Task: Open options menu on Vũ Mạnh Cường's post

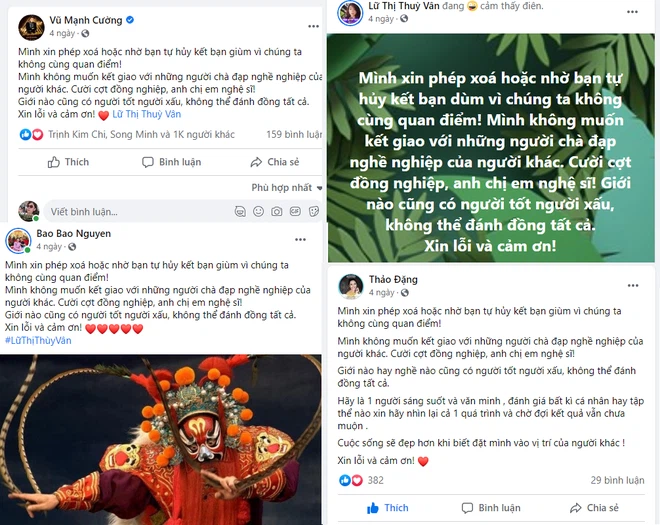Action: pyautogui.click(x=313, y=26)
